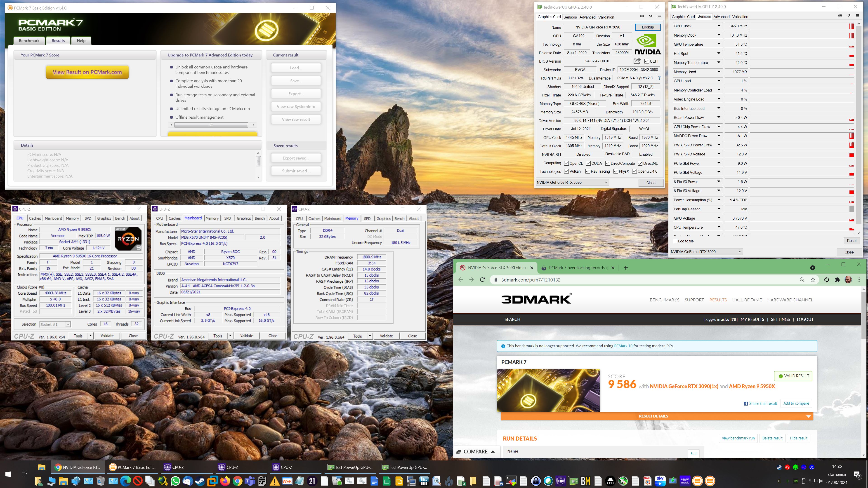Launch Microsoft Edge from the taskbar
Image resolution: width=868 pixels, height=488 pixels.
[125, 481]
